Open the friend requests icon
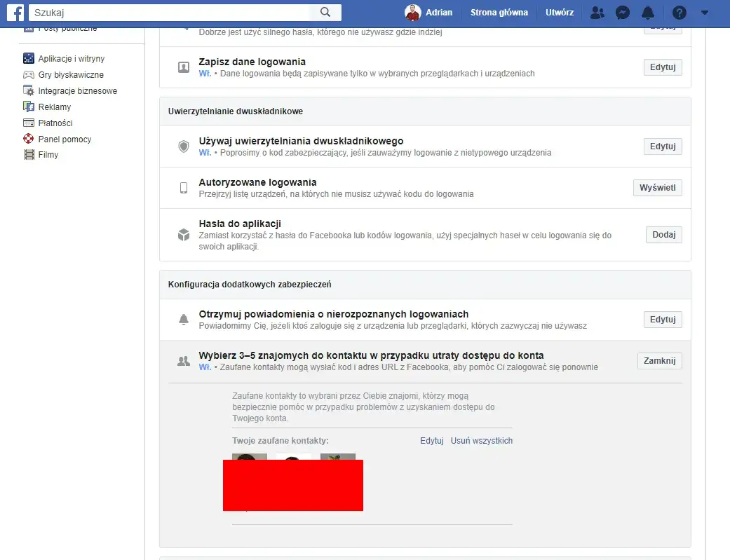 597,12
